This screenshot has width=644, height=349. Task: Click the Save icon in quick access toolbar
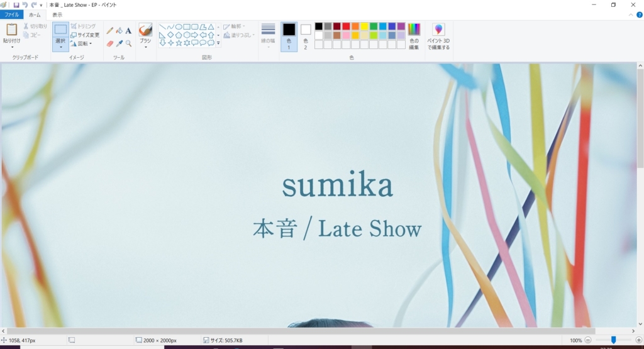[16, 5]
